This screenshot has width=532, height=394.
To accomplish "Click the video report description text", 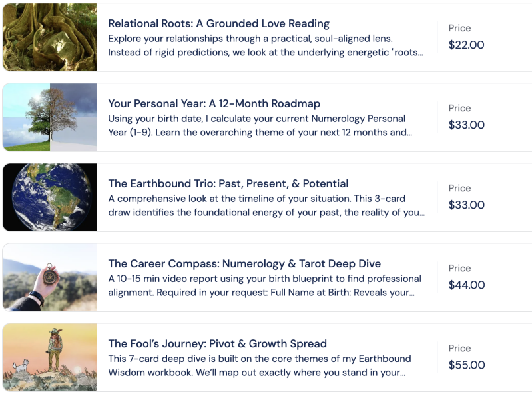I will tap(265, 285).
